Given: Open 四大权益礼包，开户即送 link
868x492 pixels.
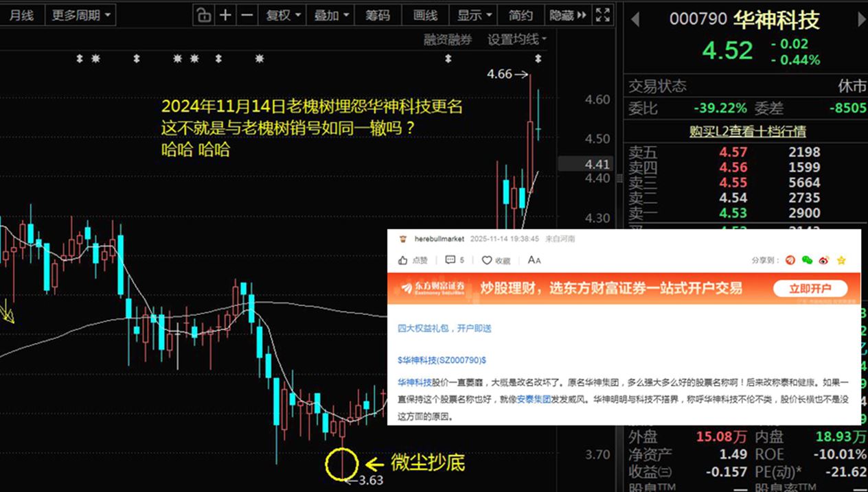Looking at the screenshot, I should tap(444, 329).
